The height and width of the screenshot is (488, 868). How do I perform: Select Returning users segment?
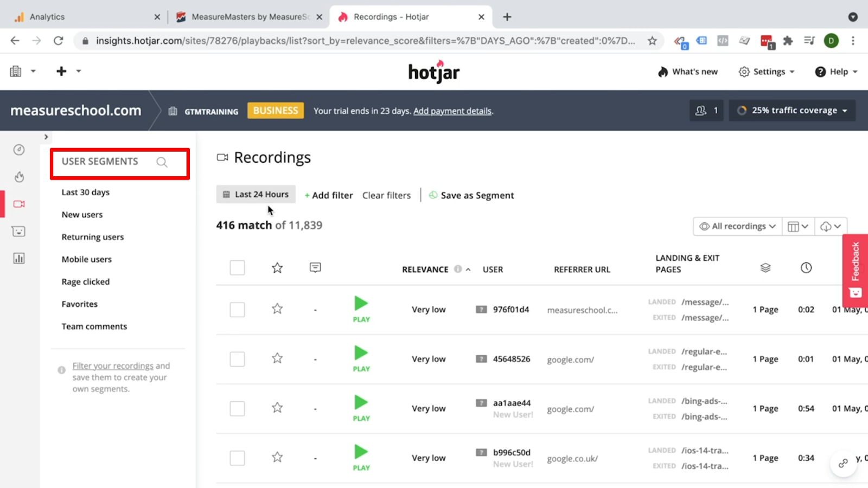[93, 237]
